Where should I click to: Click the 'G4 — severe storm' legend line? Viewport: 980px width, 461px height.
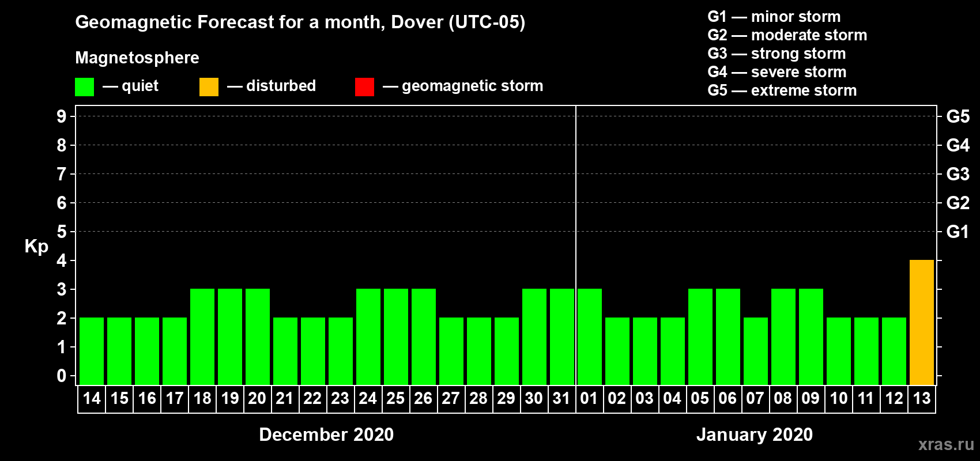click(x=777, y=72)
